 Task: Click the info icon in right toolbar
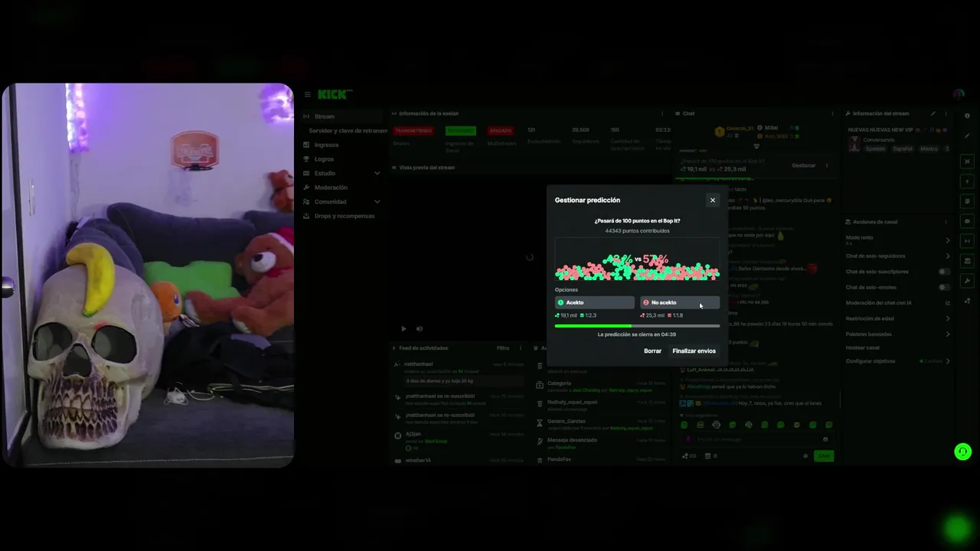point(967,116)
